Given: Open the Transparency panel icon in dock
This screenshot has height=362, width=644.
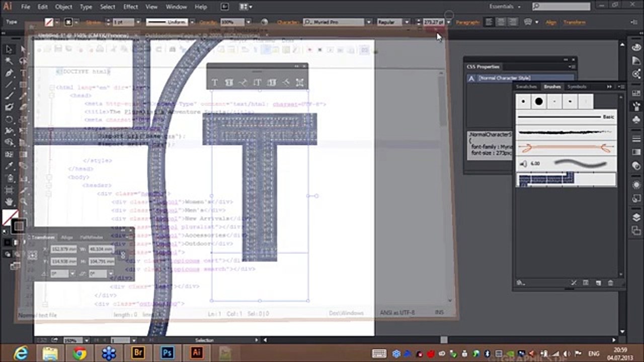Looking at the screenshot, I should point(636,165).
